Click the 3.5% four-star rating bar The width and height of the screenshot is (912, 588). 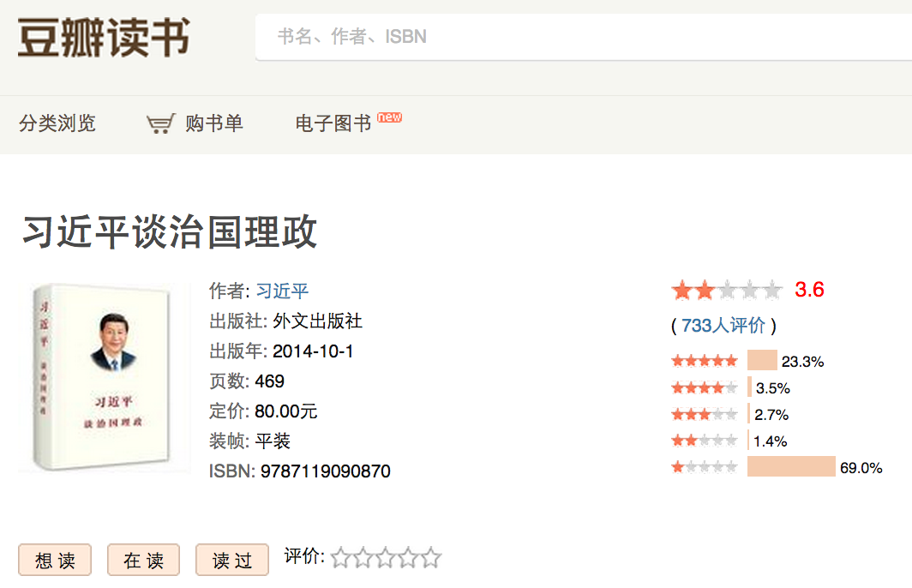click(749, 387)
